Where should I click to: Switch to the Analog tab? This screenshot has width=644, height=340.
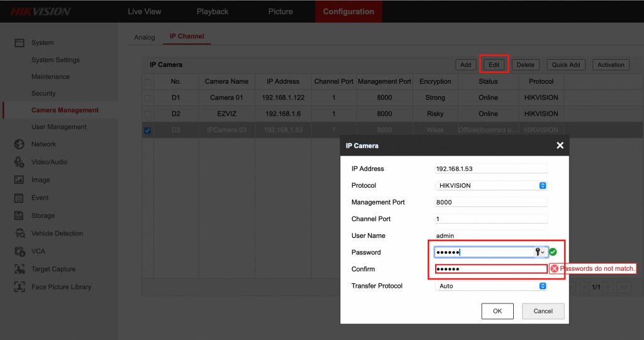pos(145,37)
